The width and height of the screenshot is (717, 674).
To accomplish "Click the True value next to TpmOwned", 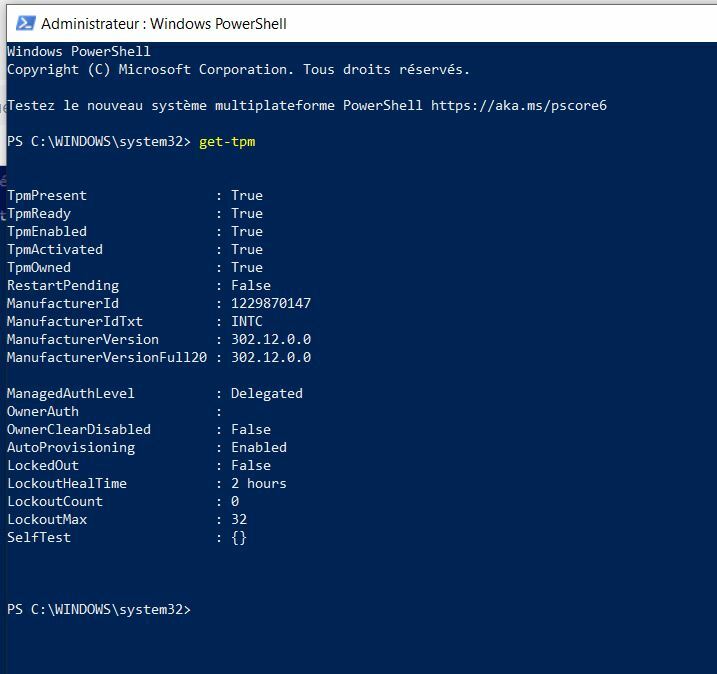I will coord(247,267).
